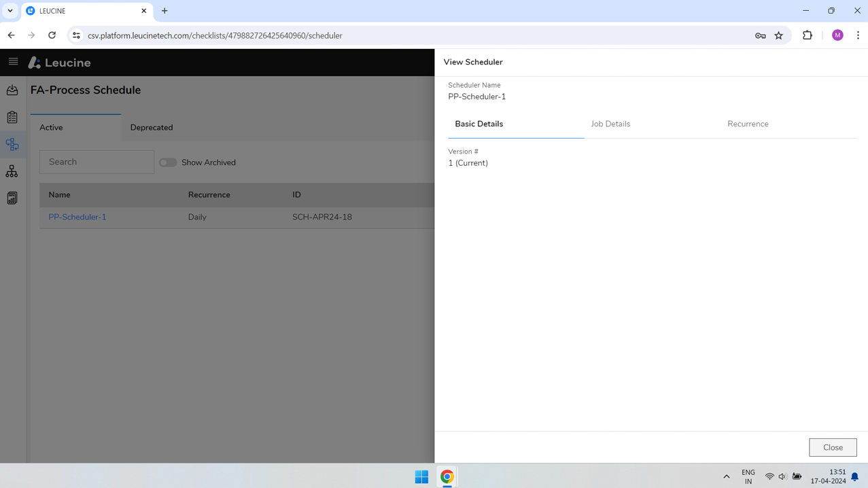The width and height of the screenshot is (868, 488).
Task: Open the tab search dropdown arrow
Action: click(x=10, y=11)
